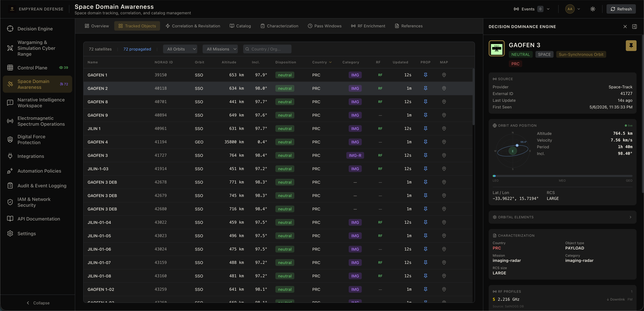This screenshot has height=311, width=644.
Task: Switch to the References tab
Action: coord(408,26)
